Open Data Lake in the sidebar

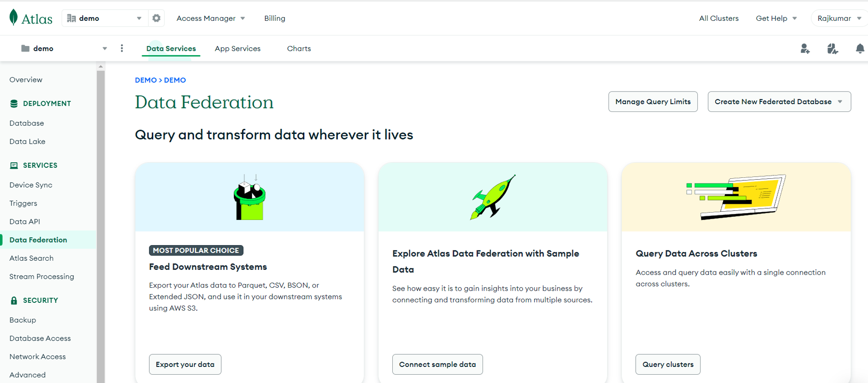click(27, 141)
